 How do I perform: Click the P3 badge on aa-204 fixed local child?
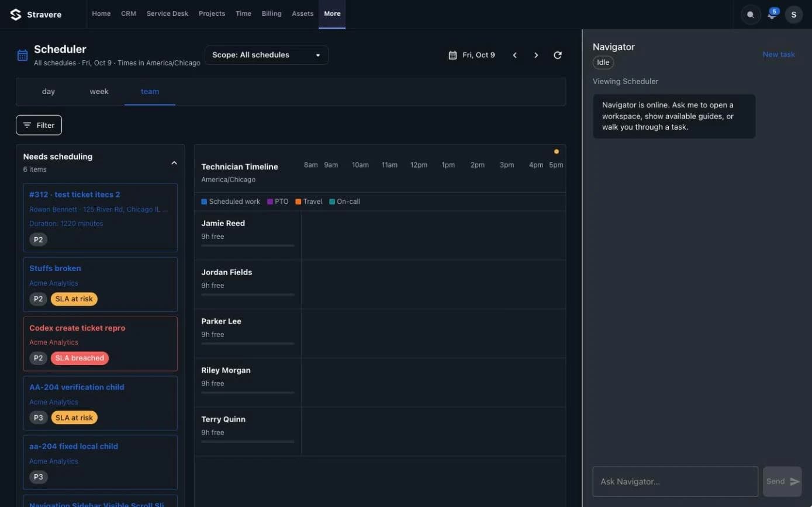[38, 477]
